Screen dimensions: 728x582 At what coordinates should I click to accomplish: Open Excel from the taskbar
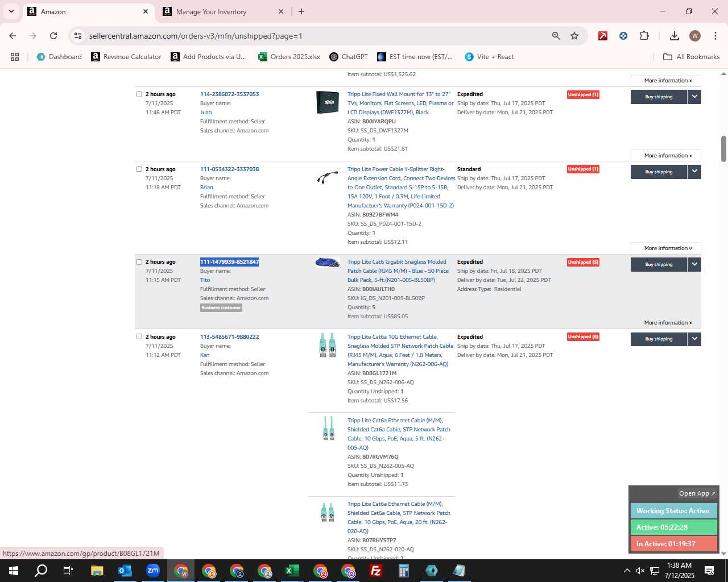tap(292, 571)
